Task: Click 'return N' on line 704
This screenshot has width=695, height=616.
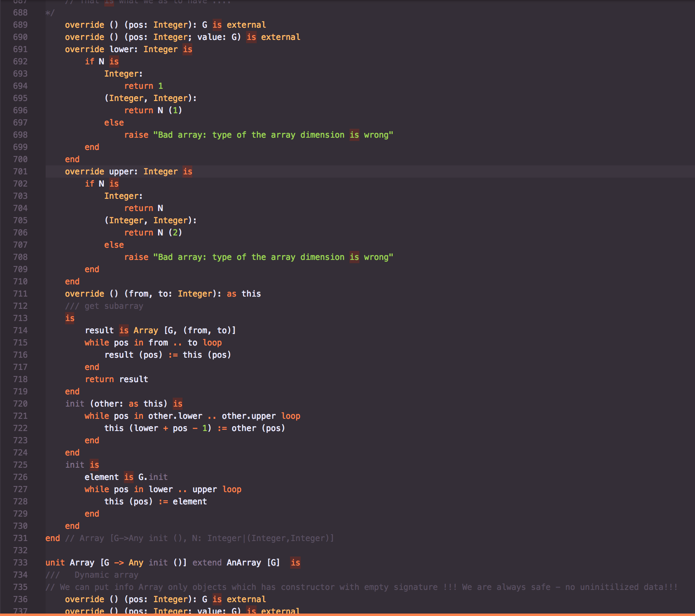Action: coord(143,208)
